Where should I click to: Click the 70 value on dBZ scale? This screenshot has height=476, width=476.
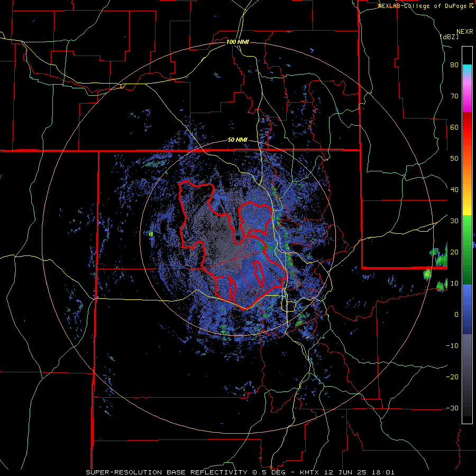coord(454,96)
